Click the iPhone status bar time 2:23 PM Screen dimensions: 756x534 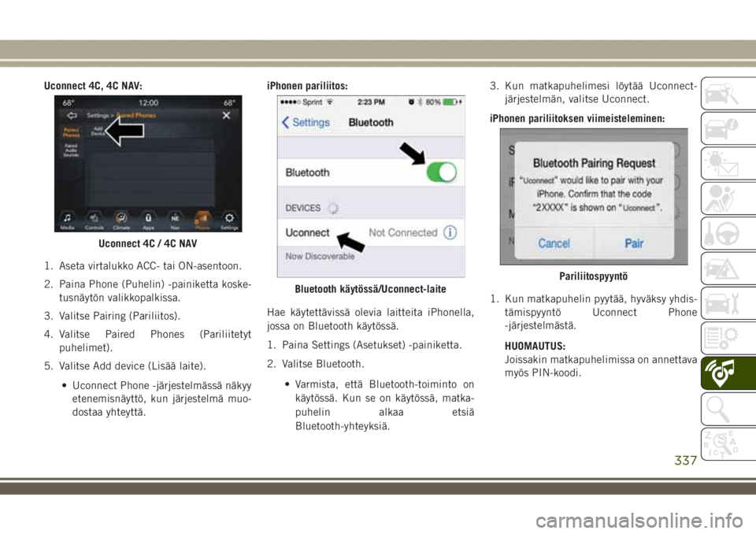(x=371, y=102)
